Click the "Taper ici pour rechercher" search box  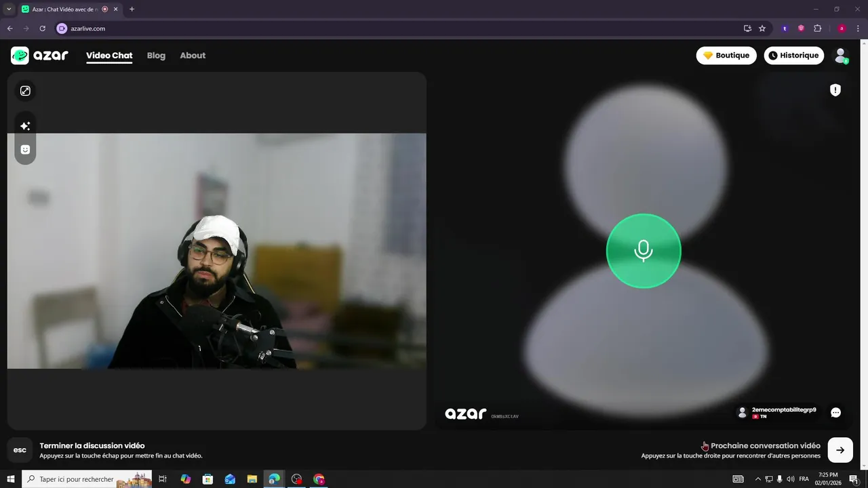(87, 479)
